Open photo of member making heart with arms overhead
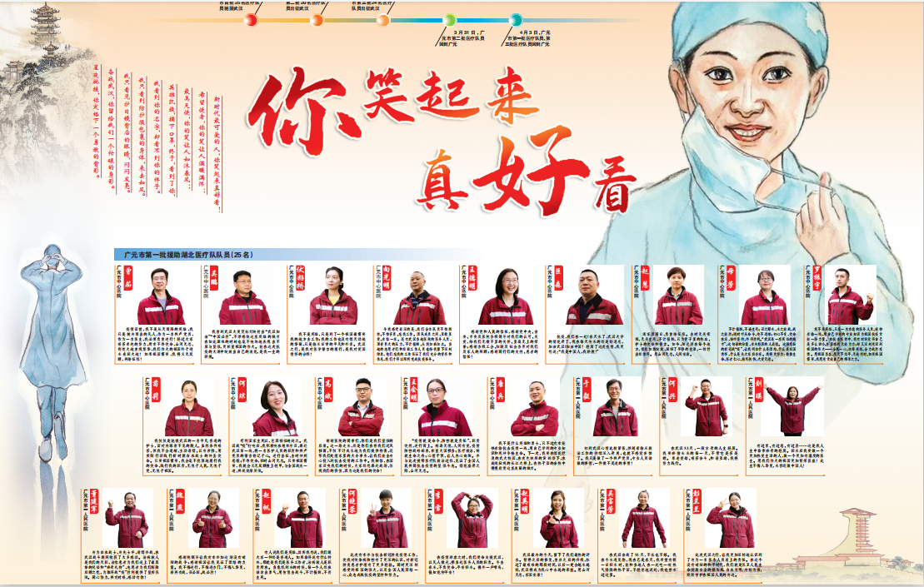The width and height of the screenshot is (924, 587). 472,519
